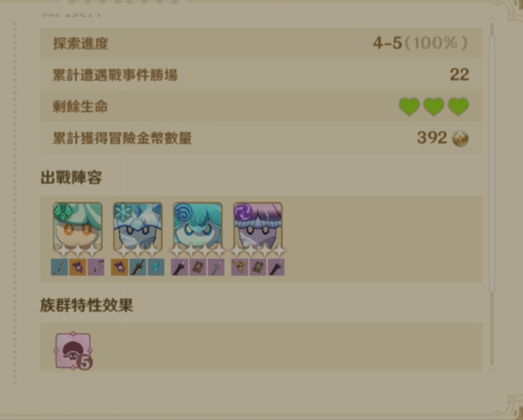Click the gold adventure coin icon
Image resolution: width=523 pixels, height=420 pixels.
pyautogui.click(x=460, y=138)
